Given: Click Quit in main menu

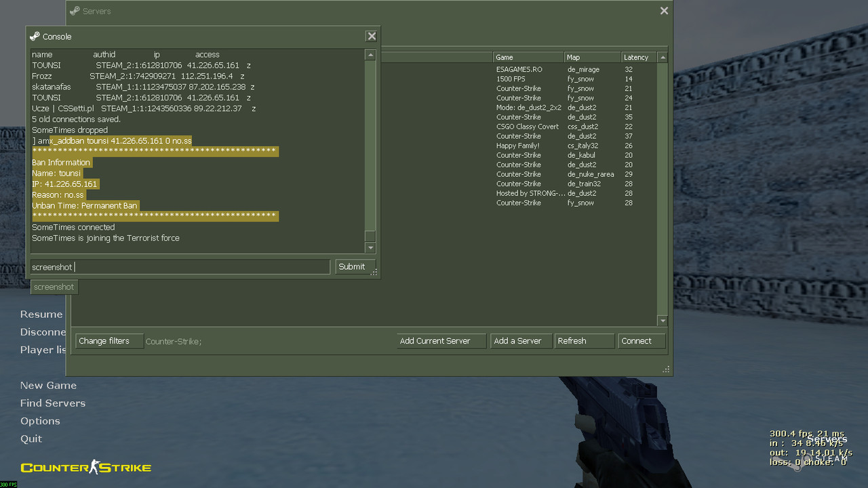Looking at the screenshot, I should click(31, 439).
